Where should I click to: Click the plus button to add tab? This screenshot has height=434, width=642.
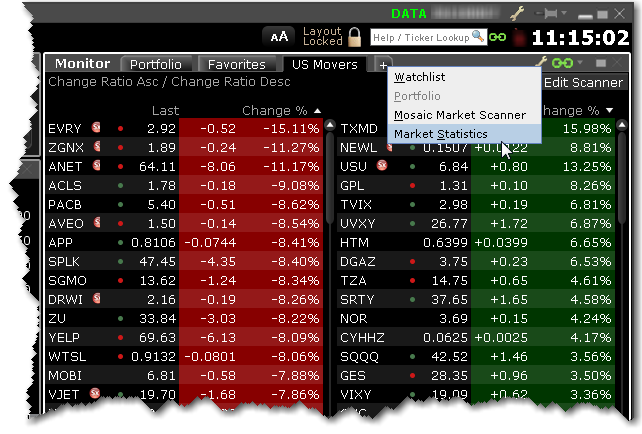click(x=383, y=65)
